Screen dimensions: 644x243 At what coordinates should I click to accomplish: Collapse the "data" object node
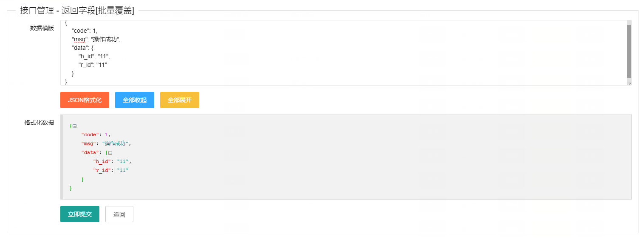coord(110,153)
